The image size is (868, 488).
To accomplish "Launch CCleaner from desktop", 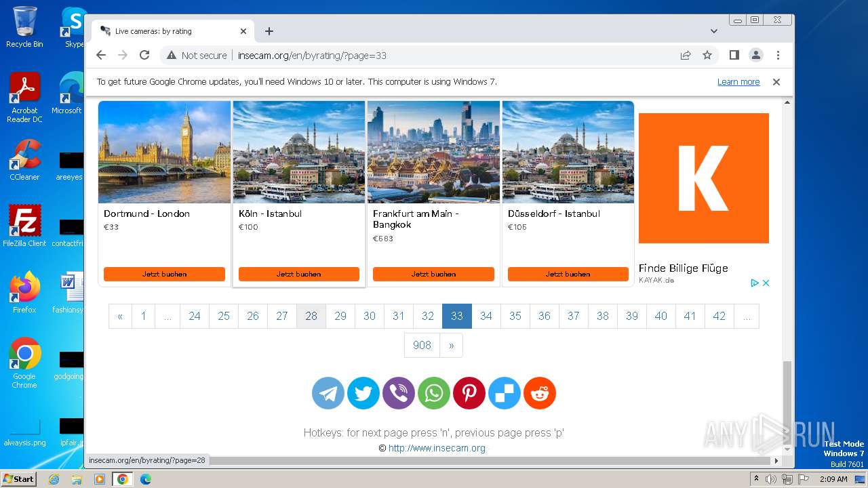I will pos(24,160).
